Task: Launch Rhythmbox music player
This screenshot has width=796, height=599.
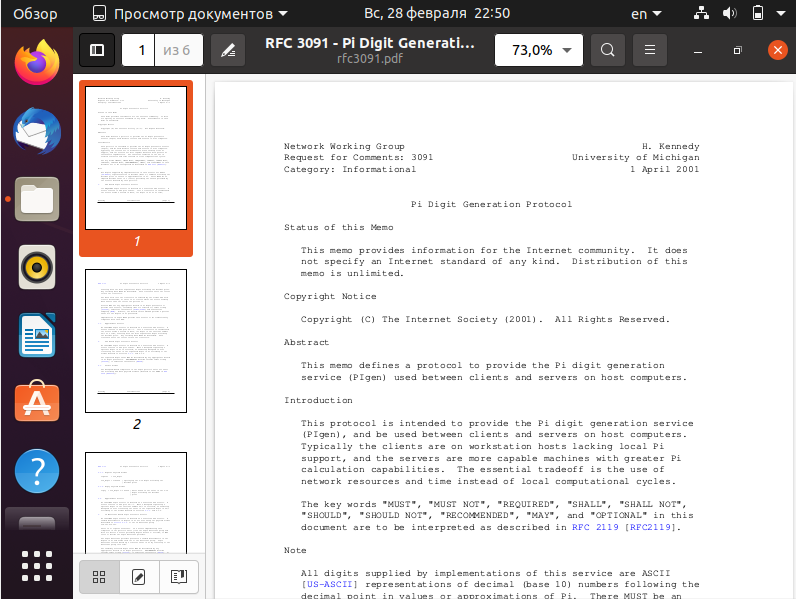Action: coord(37,267)
